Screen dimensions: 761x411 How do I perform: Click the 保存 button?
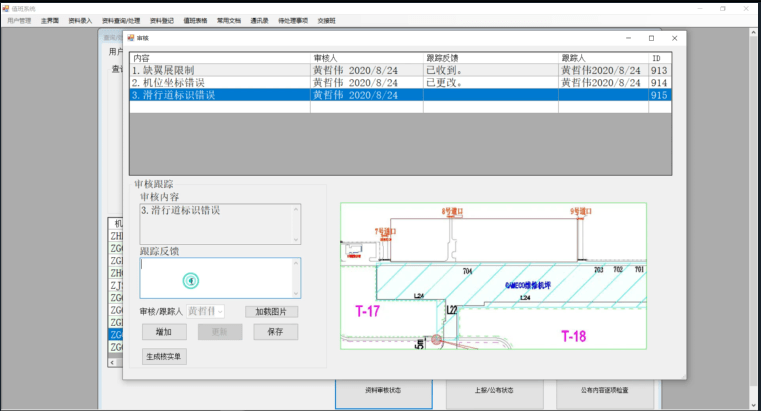click(x=276, y=332)
